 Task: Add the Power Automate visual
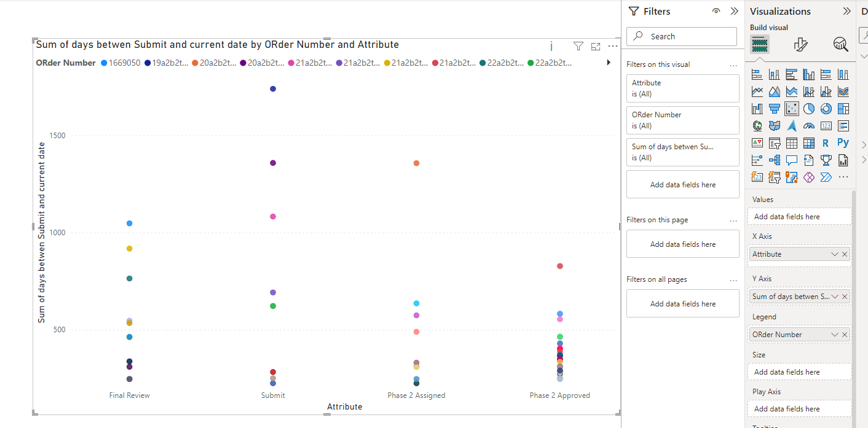[x=826, y=177]
